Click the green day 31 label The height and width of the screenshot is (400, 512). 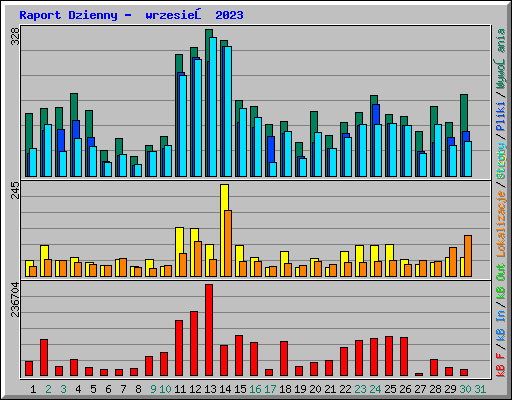point(480,389)
